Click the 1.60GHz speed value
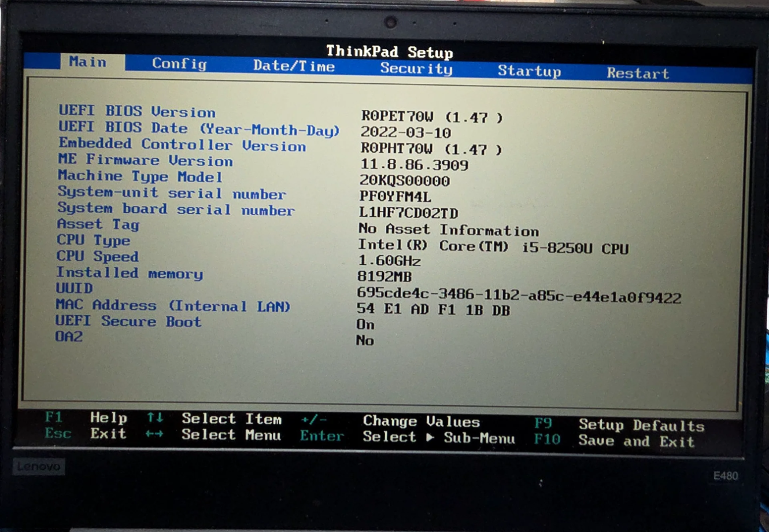This screenshot has height=532, width=769. click(390, 261)
